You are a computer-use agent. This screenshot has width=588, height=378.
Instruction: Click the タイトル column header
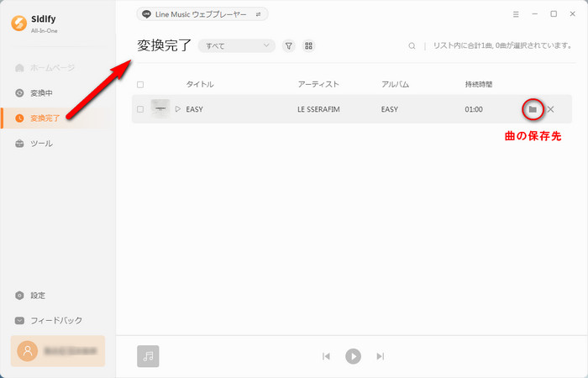click(x=200, y=84)
